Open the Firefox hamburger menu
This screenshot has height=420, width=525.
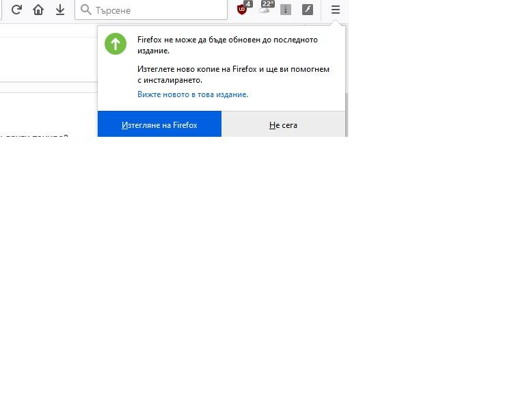click(336, 10)
